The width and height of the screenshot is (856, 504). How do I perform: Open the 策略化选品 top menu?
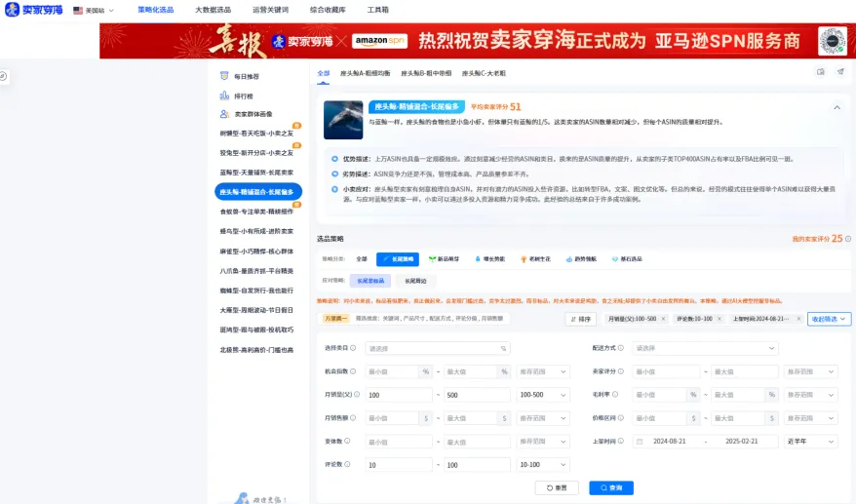click(x=156, y=10)
